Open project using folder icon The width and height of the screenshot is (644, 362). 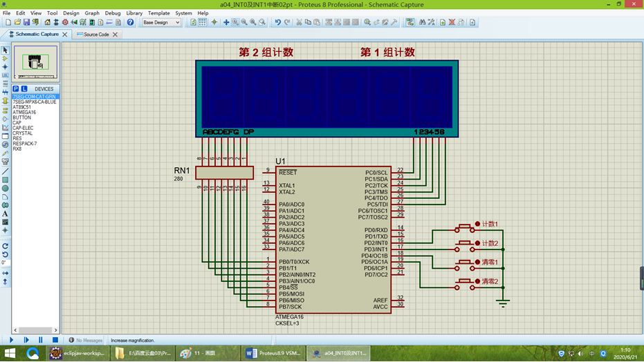click(17, 23)
